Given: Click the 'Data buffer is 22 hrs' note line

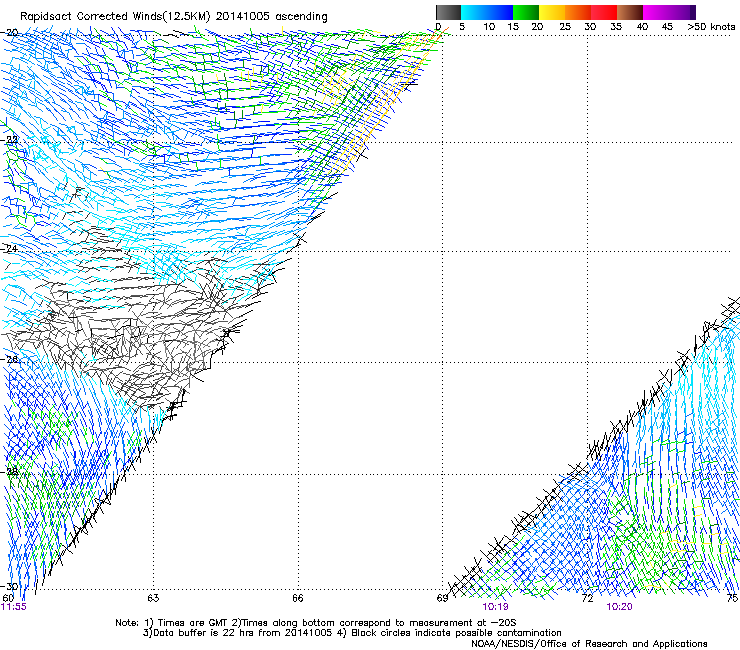Looking at the screenshot, I should (352, 633).
